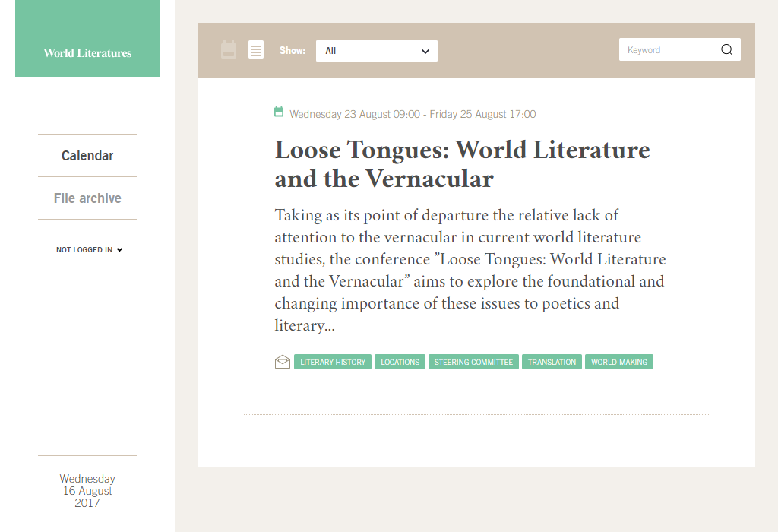Open the Calendar section

(87, 156)
